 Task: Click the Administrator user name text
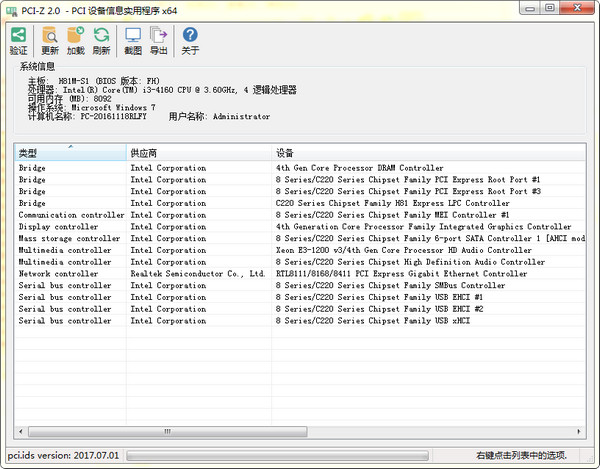pyautogui.click(x=241, y=116)
